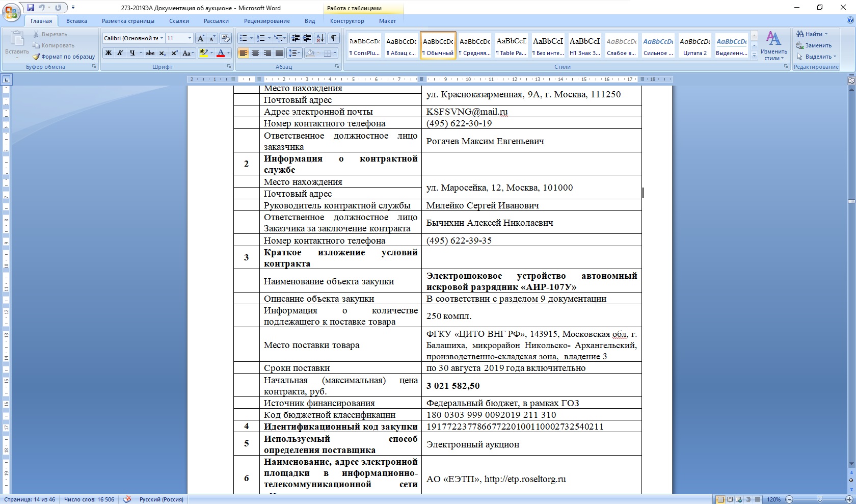Open the KSFSVNG@mail.ru email link
The height and width of the screenshot is (504, 856).
[x=467, y=112]
